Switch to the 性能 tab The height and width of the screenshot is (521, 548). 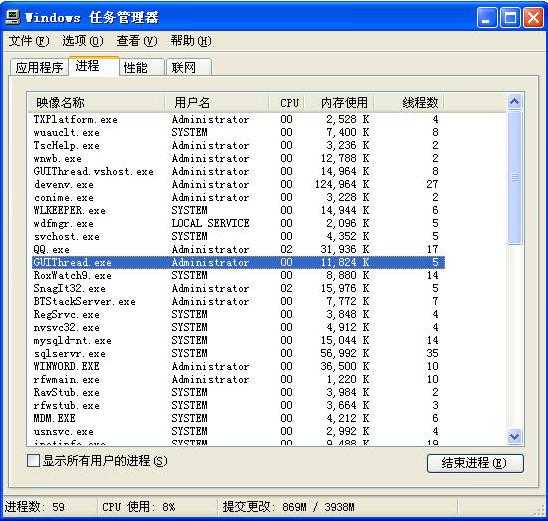click(x=142, y=67)
